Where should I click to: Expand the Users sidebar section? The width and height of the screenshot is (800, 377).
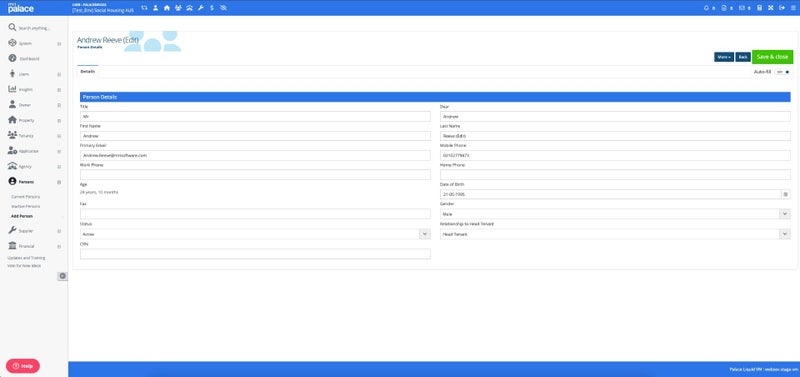point(59,74)
